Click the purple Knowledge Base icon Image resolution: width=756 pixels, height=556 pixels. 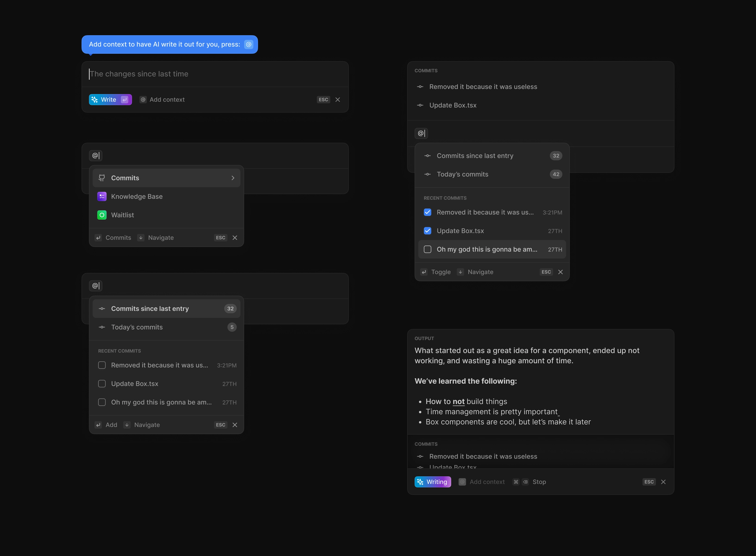coord(102,196)
